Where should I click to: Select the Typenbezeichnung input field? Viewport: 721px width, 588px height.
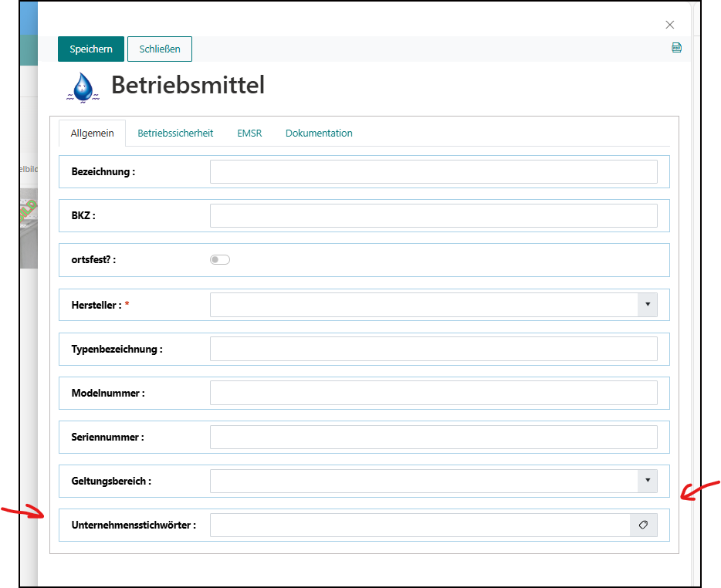(433, 349)
